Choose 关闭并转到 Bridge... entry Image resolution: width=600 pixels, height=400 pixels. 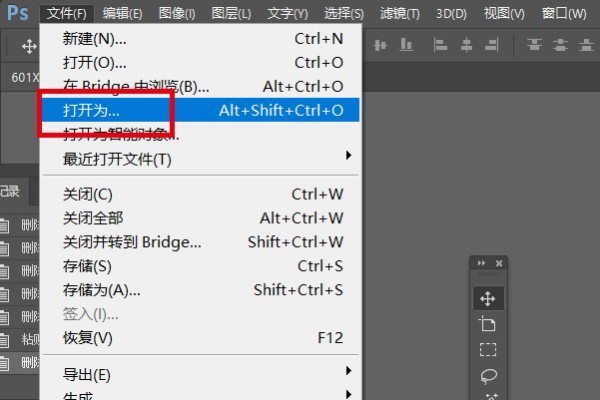click(x=201, y=242)
